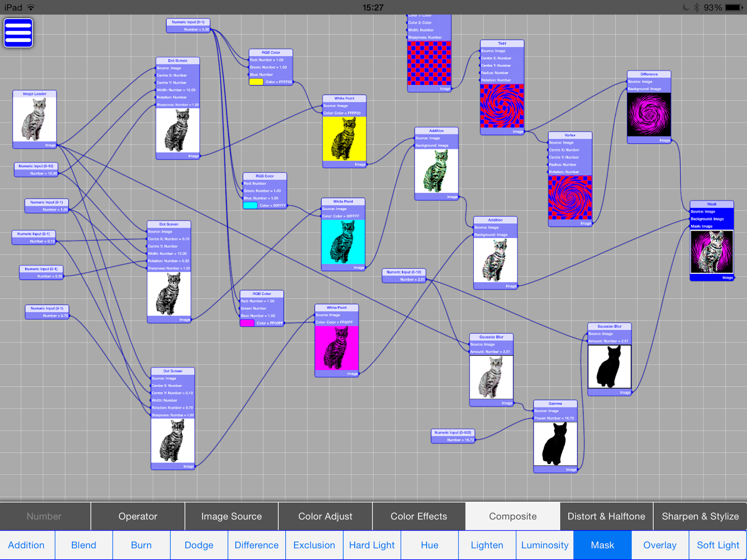747x560 pixels.
Task: Tap the Twirl node preview image
Action: coord(502,106)
